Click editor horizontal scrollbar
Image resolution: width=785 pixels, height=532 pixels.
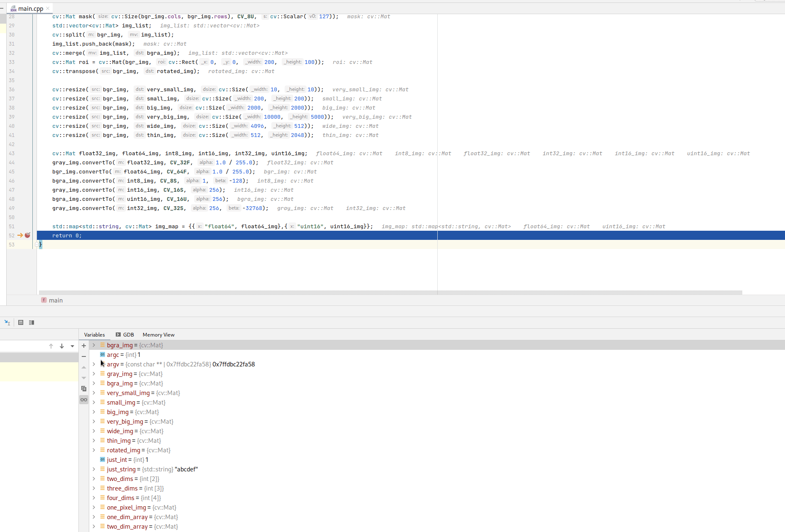click(x=390, y=293)
